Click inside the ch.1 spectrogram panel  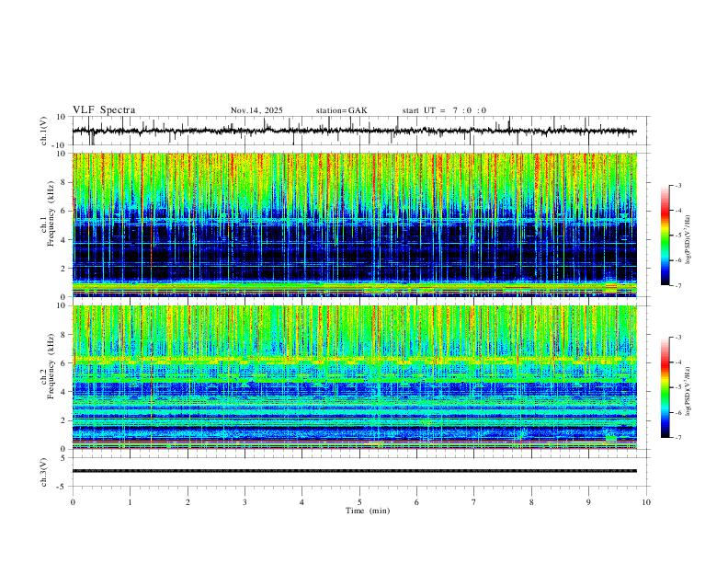(x=354, y=224)
